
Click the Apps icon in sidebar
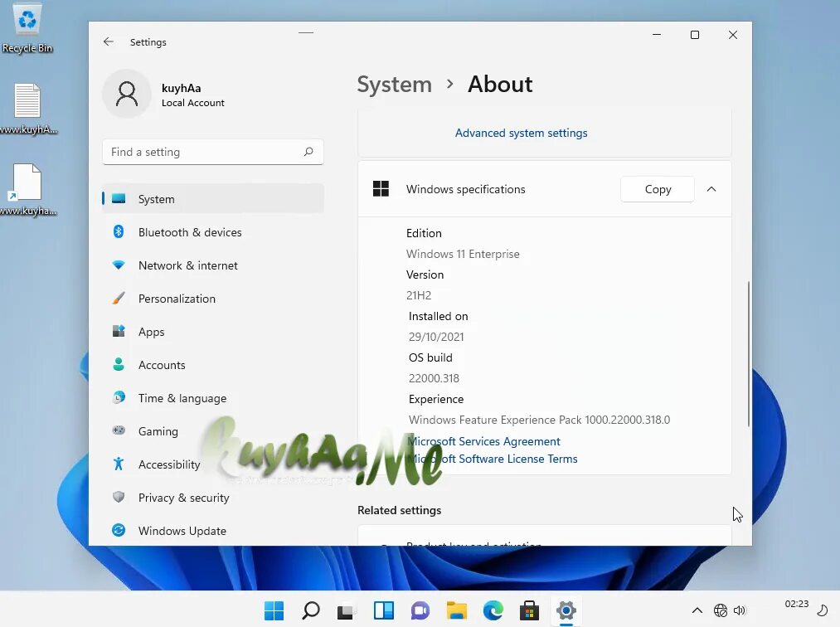point(119,331)
